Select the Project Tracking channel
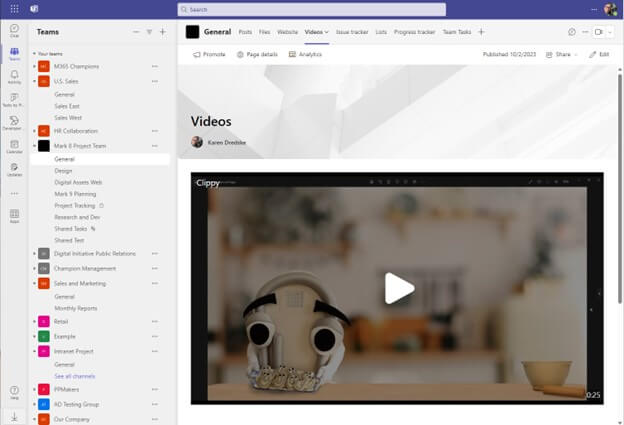 [75, 205]
